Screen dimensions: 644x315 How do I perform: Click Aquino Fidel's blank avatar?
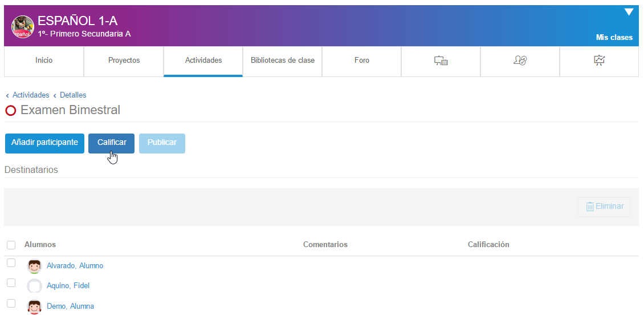(x=35, y=286)
